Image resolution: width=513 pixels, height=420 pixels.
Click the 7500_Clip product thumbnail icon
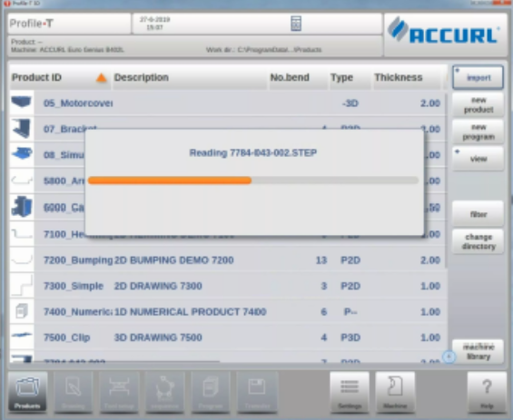22,337
